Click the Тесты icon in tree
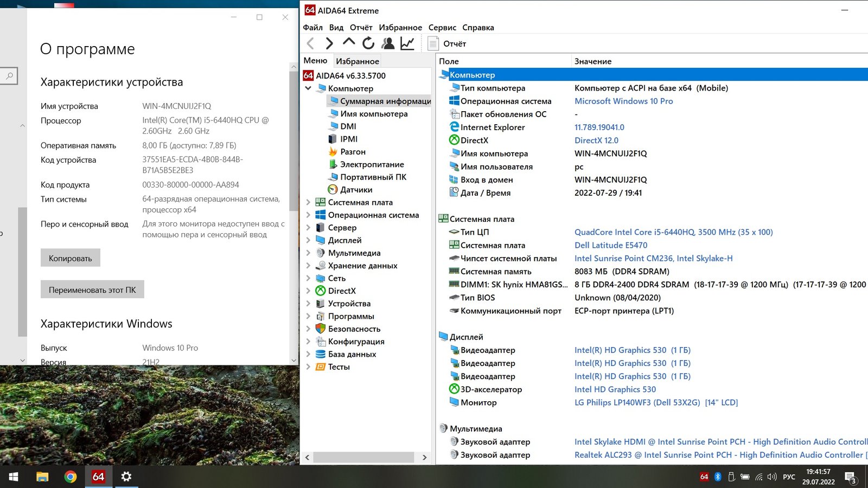 click(x=321, y=367)
